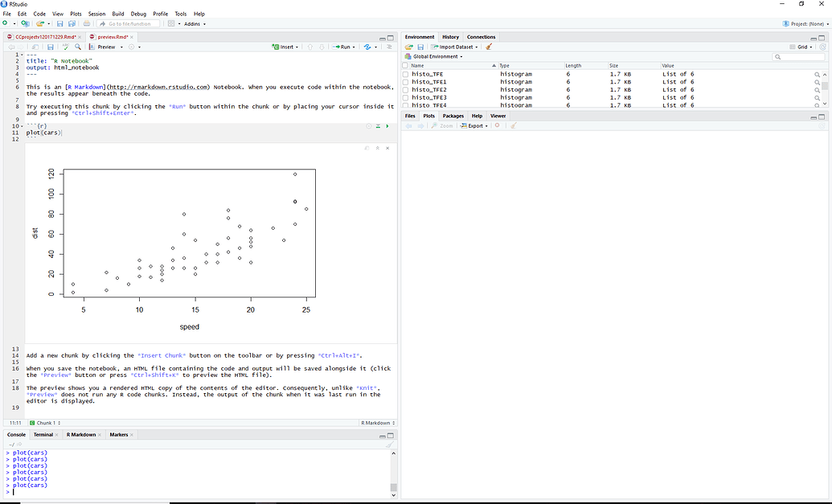Clear the console with the broom icon
Screen dimensions: 832x504
(390, 445)
